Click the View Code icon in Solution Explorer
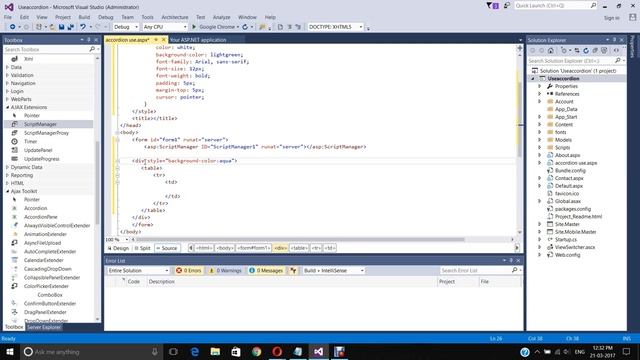 (616, 51)
